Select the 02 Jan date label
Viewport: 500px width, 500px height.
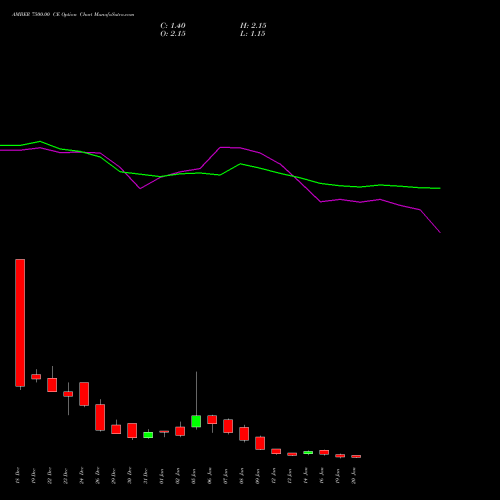[x=178, y=476]
